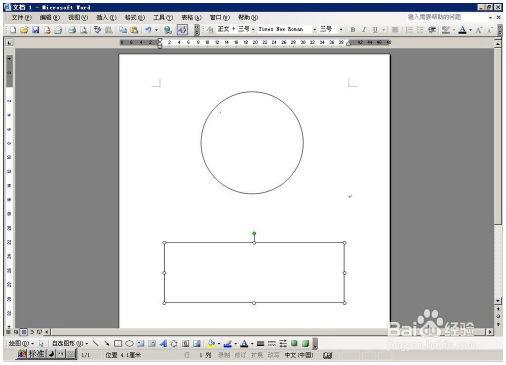Open the 绘图 (Draw) button menu

[21, 343]
